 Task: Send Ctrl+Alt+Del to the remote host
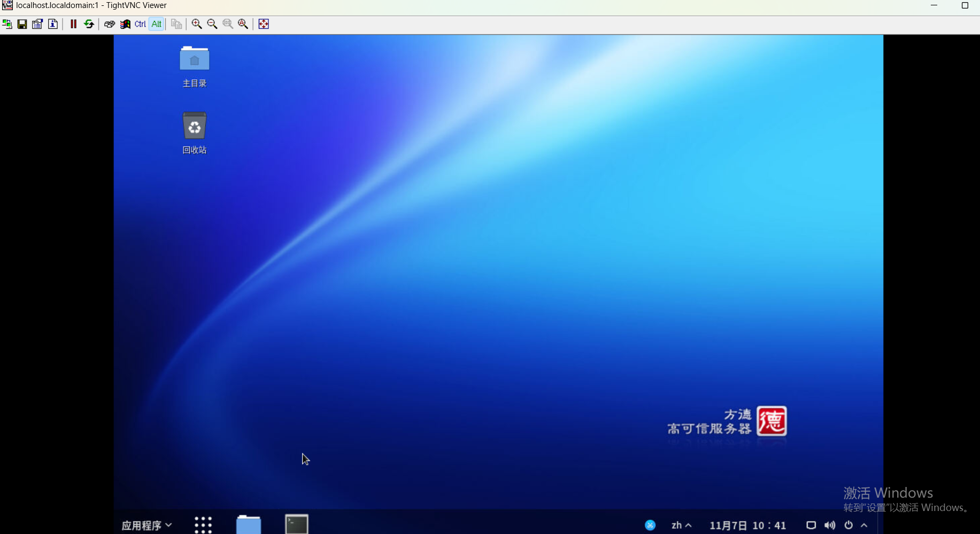pos(109,24)
